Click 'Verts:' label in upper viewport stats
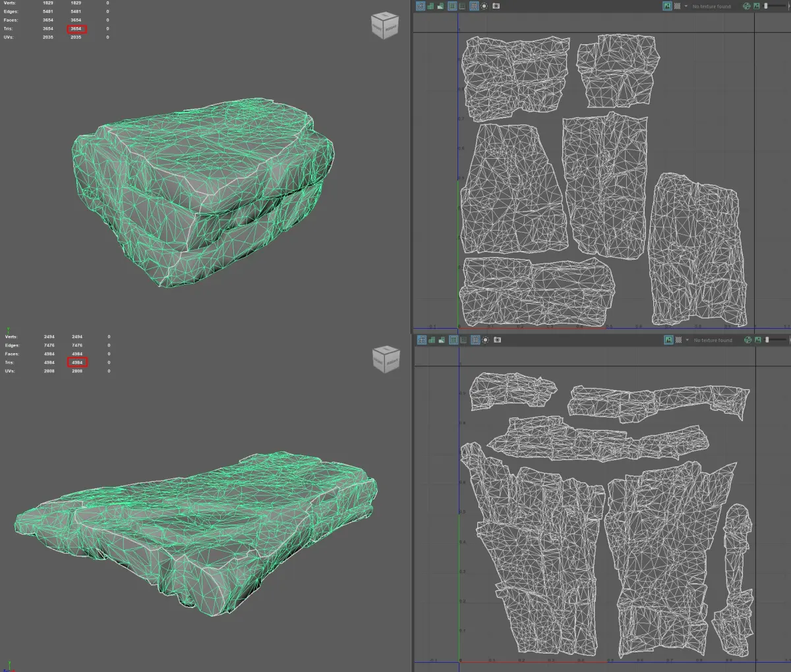This screenshot has height=672, width=791. 11,3
